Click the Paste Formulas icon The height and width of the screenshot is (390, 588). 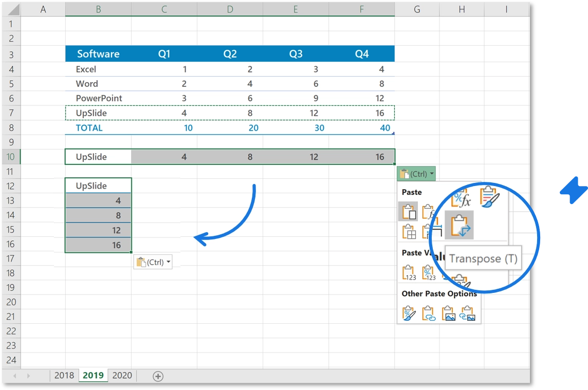click(x=428, y=211)
